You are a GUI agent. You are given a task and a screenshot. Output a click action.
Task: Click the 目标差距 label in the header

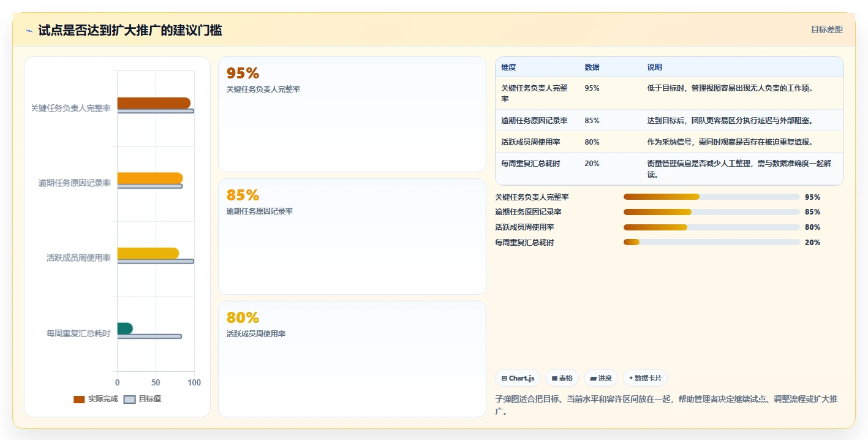click(826, 29)
